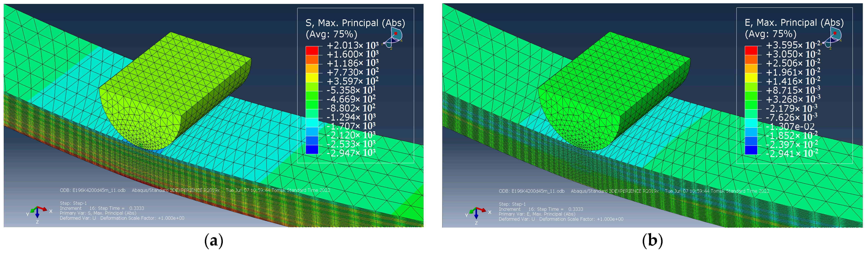The height and width of the screenshot is (253, 868).
Task: Click the -2.947×10³ minimum stress value
Action: tap(351, 153)
